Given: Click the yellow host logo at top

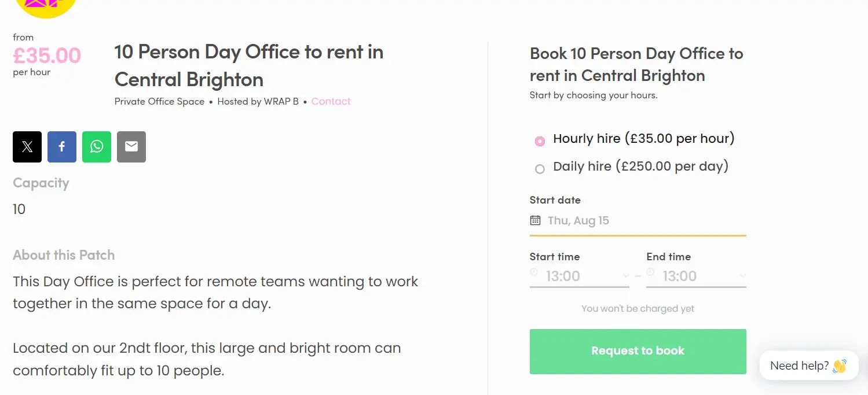Looking at the screenshot, I should click(x=45, y=7).
